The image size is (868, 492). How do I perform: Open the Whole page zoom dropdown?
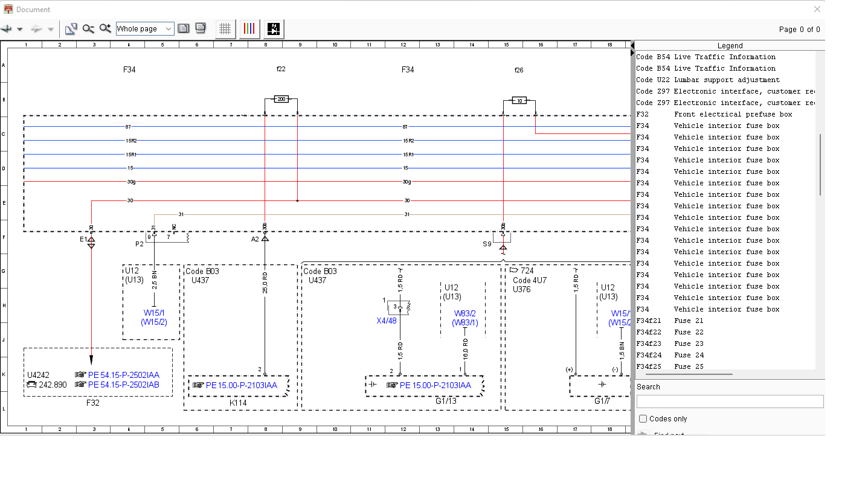point(168,29)
